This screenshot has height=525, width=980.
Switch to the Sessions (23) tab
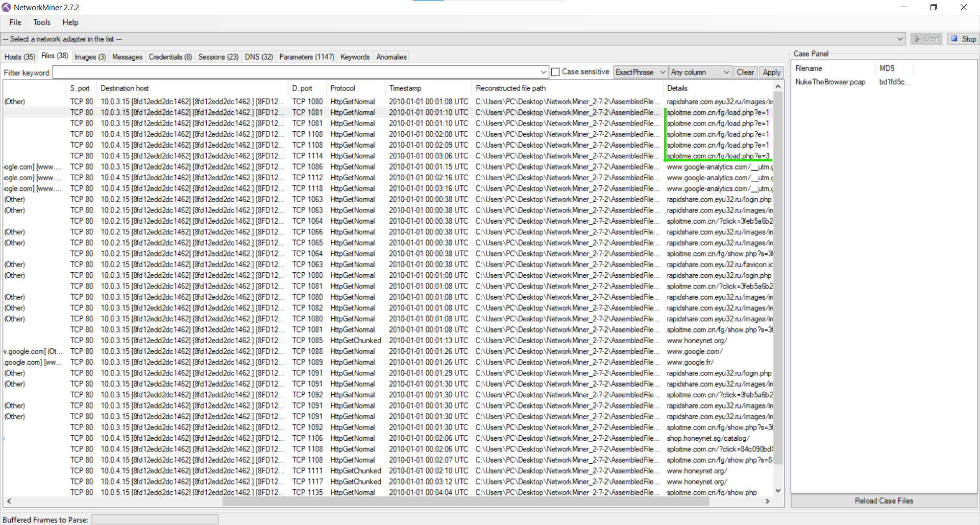click(x=218, y=57)
